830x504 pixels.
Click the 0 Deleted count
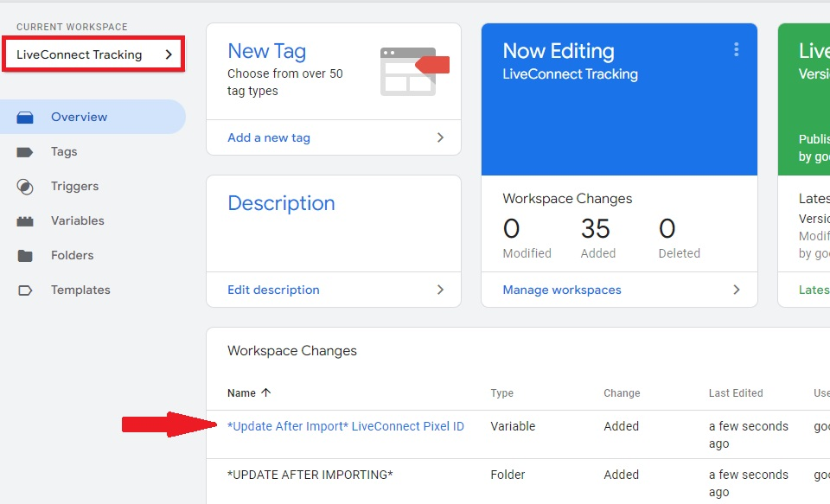click(x=667, y=229)
